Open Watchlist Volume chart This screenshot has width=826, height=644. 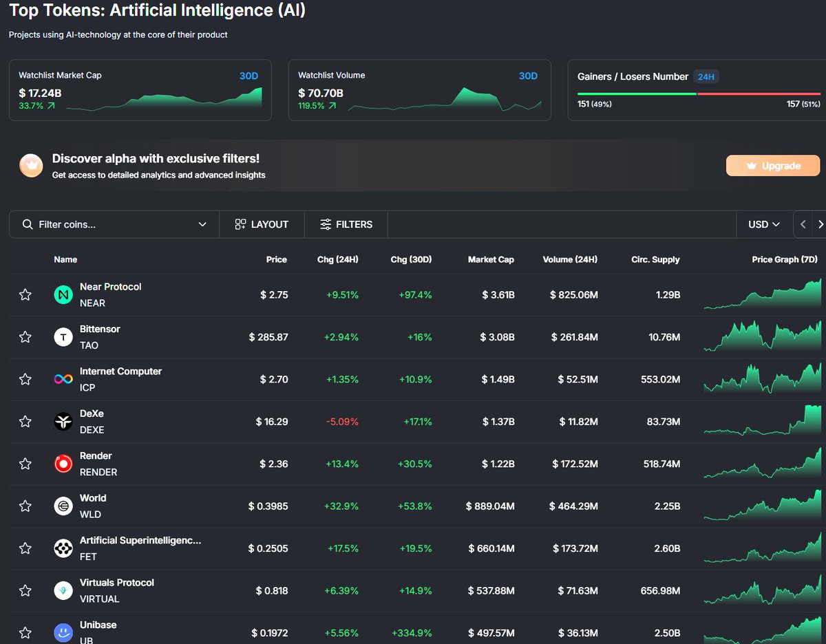click(x=445, y=98)
